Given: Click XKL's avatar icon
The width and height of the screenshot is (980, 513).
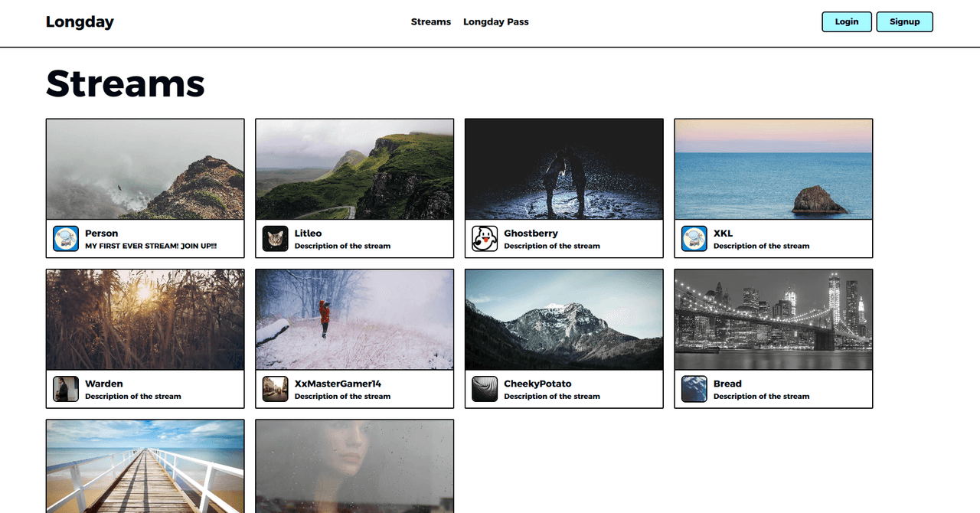Looking at the screenshot, I should pyautogui.click(x=694, y=238).
